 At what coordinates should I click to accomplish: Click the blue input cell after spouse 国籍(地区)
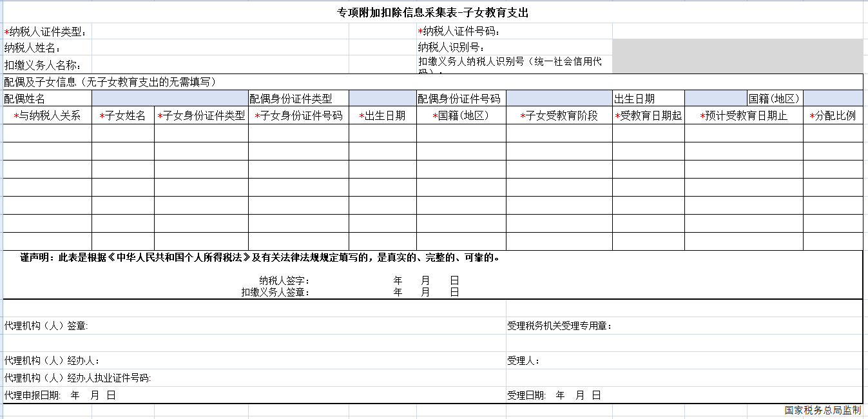click(833, 99)
